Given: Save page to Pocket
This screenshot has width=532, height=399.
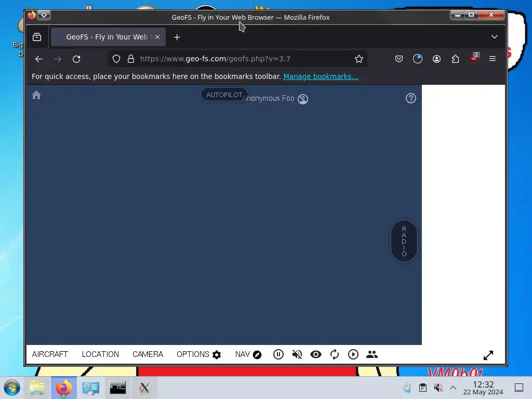Looking at the screenshot, I should (399, 59).
